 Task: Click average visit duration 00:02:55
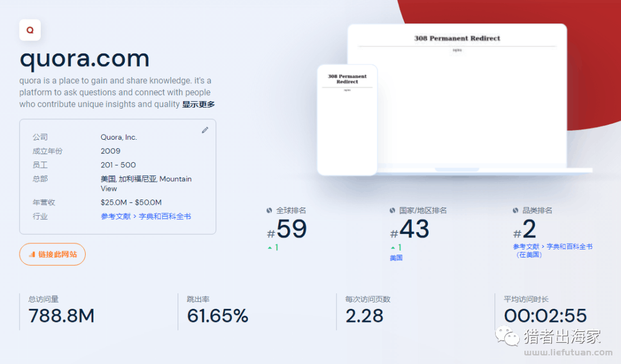[545, 316]
